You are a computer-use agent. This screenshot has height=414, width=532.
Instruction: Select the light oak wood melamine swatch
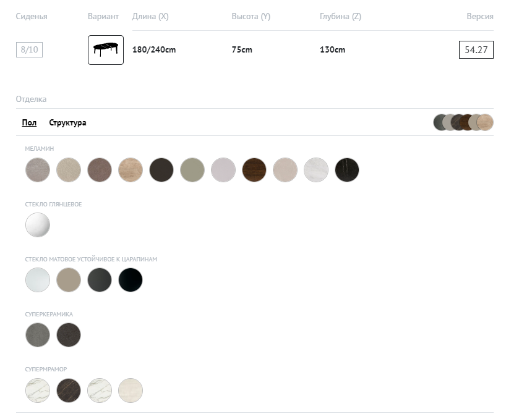(131, 169)
